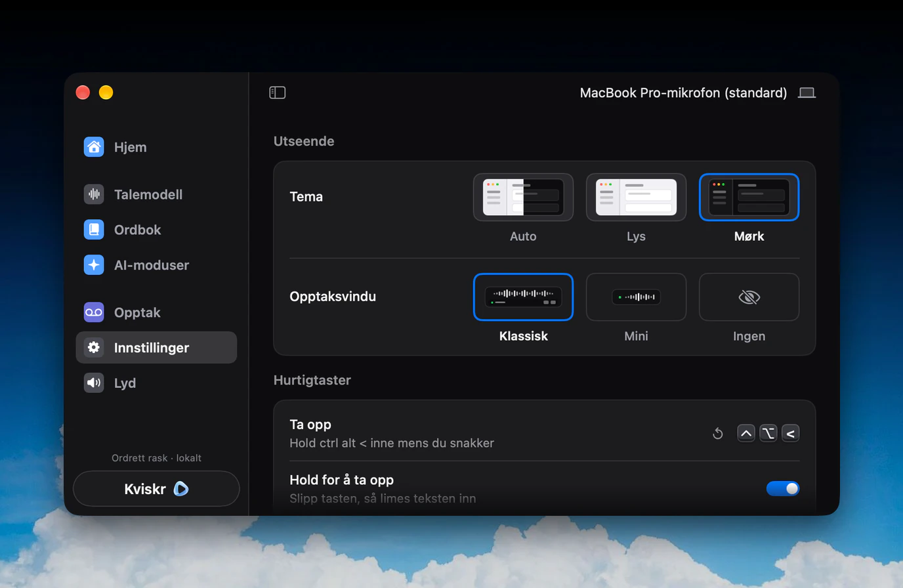This screenshot has height=588, width=903.
Task: Click the ctrl key shortcut keycap
Action: click(x=746, y=433)
